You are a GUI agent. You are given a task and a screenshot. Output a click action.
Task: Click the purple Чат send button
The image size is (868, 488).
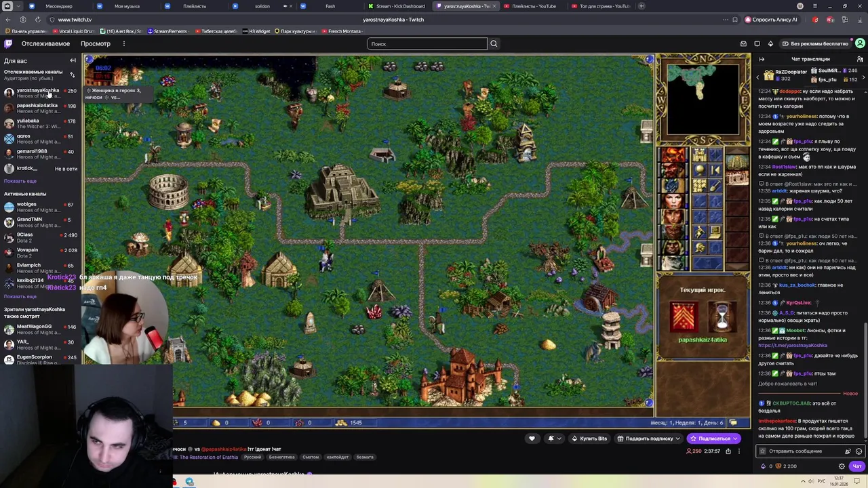(x=856, y=466)
